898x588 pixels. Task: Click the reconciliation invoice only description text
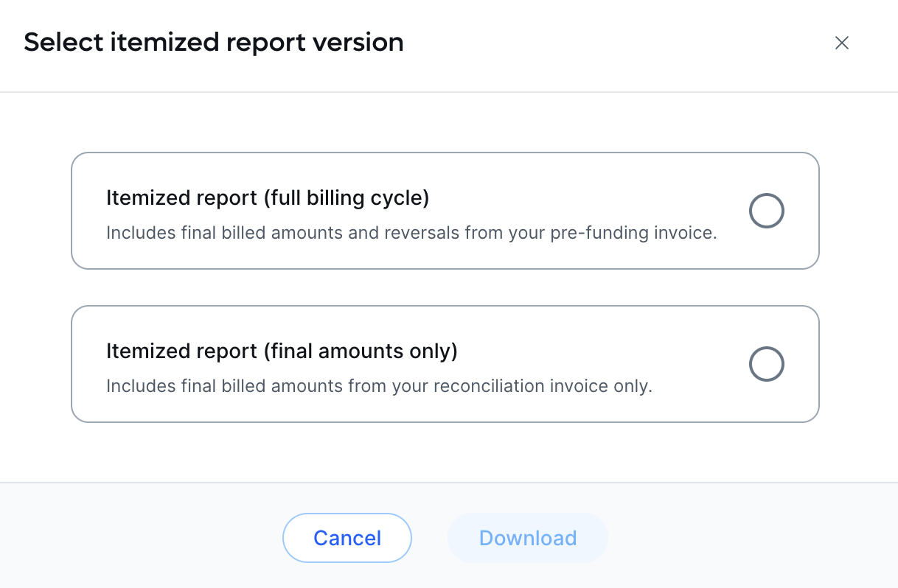[x=379, y=386]
